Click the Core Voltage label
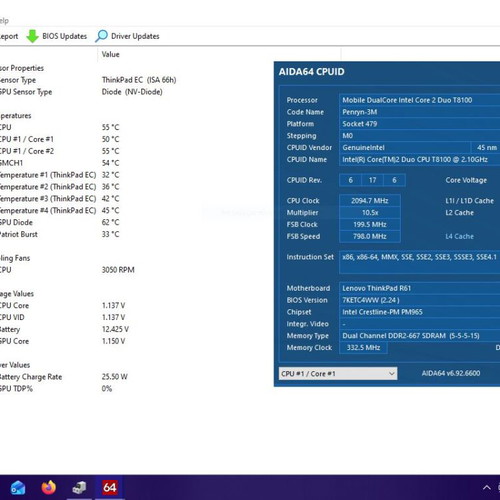This screenshot has width=500, height=500. (x=466, y=180)
